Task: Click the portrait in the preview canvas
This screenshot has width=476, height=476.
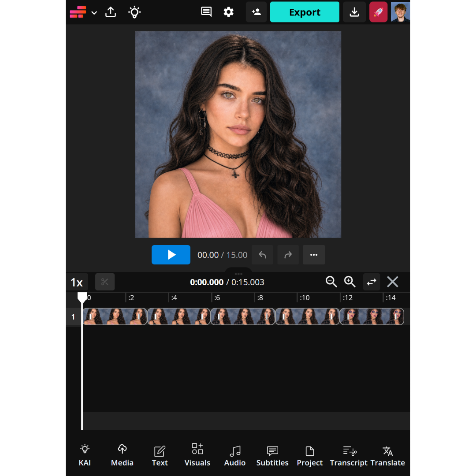Action: click(x=238, y=134)
